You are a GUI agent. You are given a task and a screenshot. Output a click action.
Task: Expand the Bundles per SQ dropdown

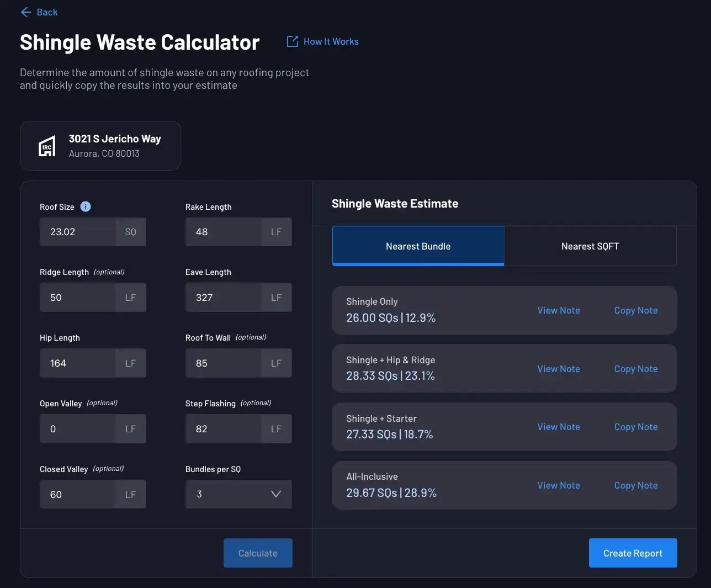pyautogui.click(x=238, y=494)
